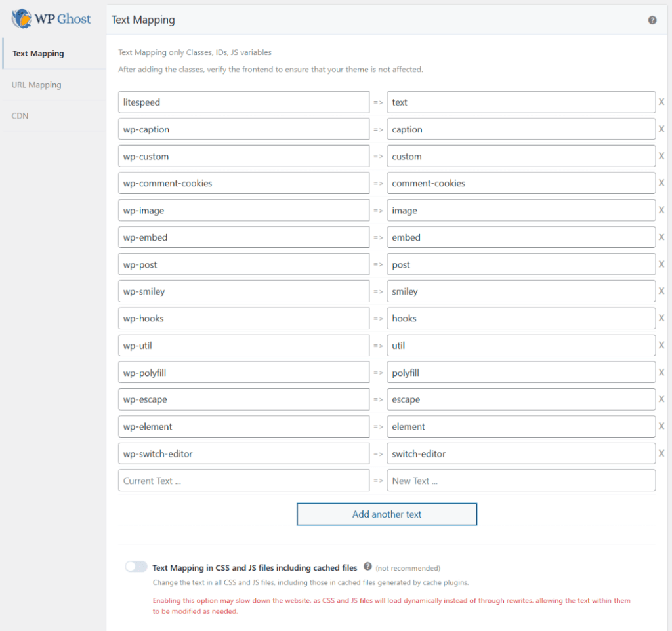
Task: Remove the wp-comment-cookies mapping
Action: point(661,183)
